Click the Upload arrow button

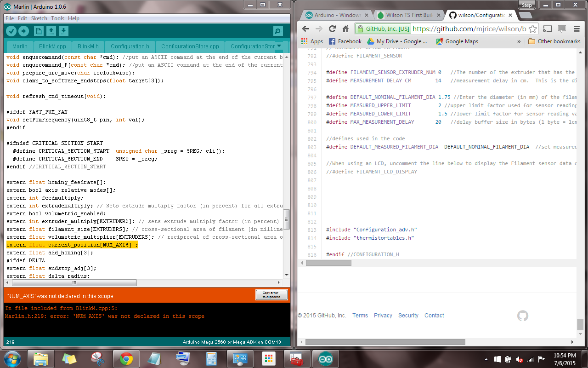click(23, 31)
